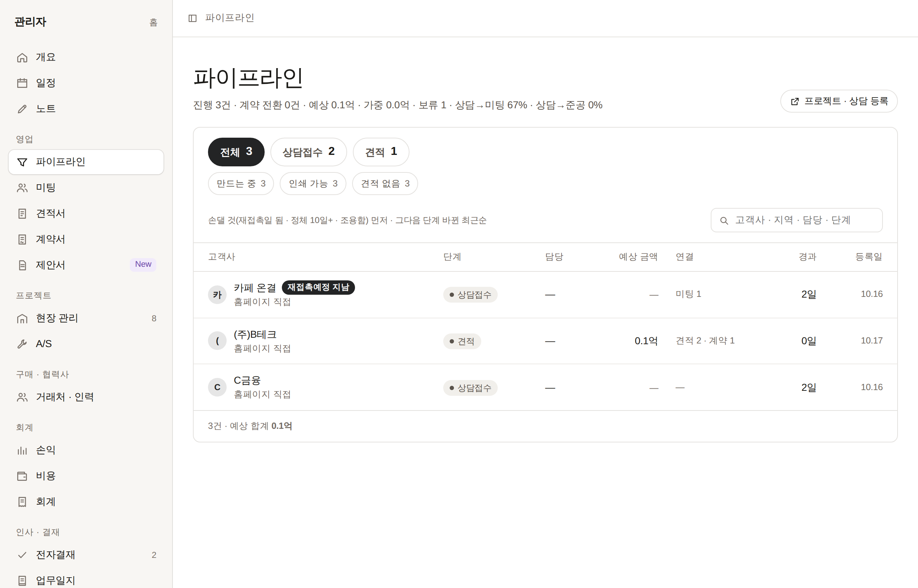Image resolution: width=918 pixels, height=588 pixels.
Task: Click the 노트 pencil icon
Action: [22, 109]
